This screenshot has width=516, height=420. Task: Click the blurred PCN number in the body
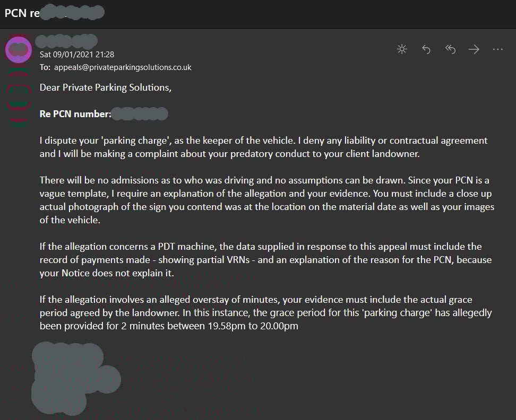[140, 114]
